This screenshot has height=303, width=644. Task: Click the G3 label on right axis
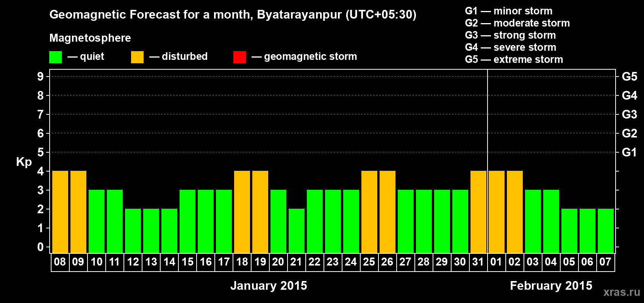pyautogui.click(x=630, y=114)
